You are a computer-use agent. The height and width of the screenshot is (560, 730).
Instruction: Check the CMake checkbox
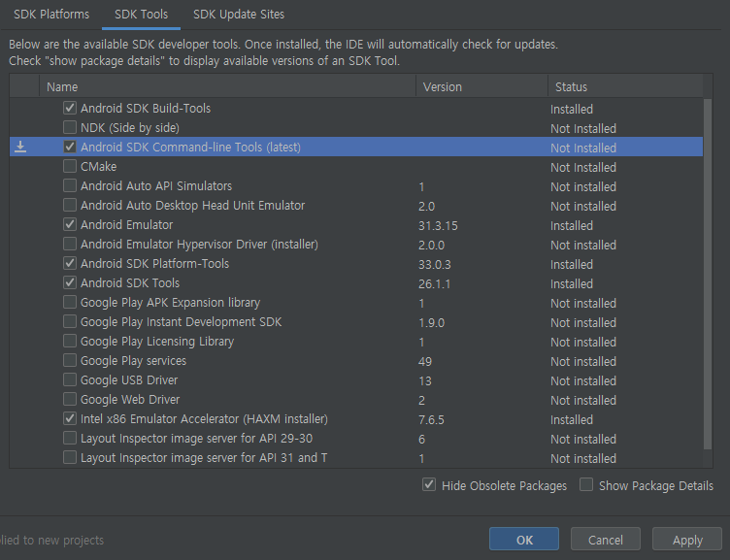click(70, 166)
